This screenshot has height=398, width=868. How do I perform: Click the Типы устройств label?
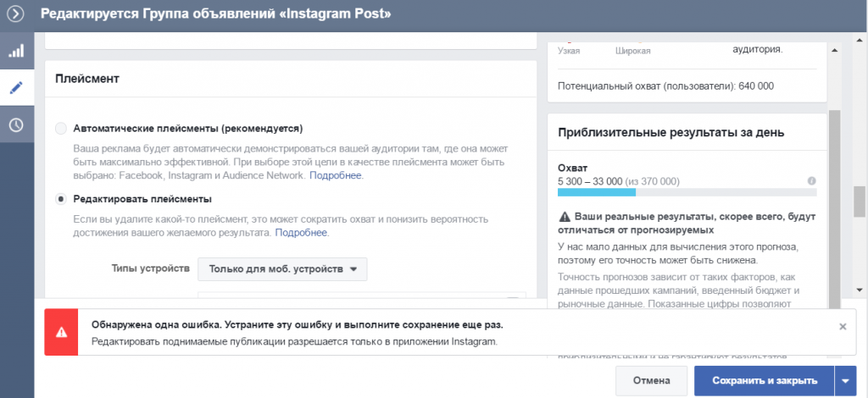151,268
